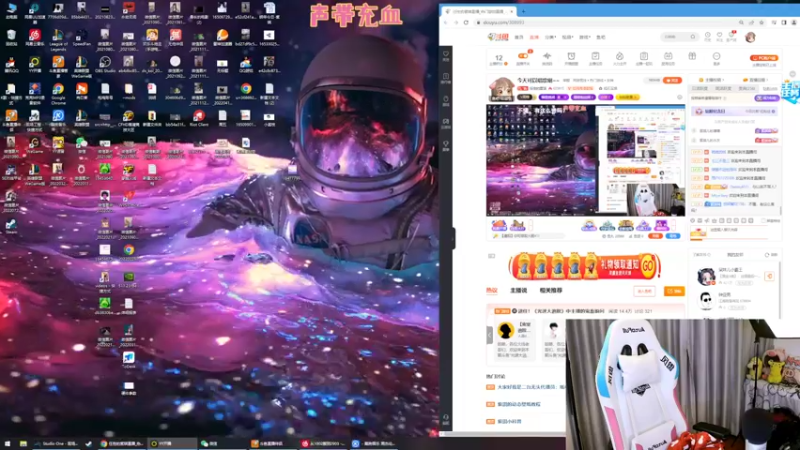This screenshot has height=450, width=800.
Task: Open the first hot discussion link
Action: click(531, 387)
